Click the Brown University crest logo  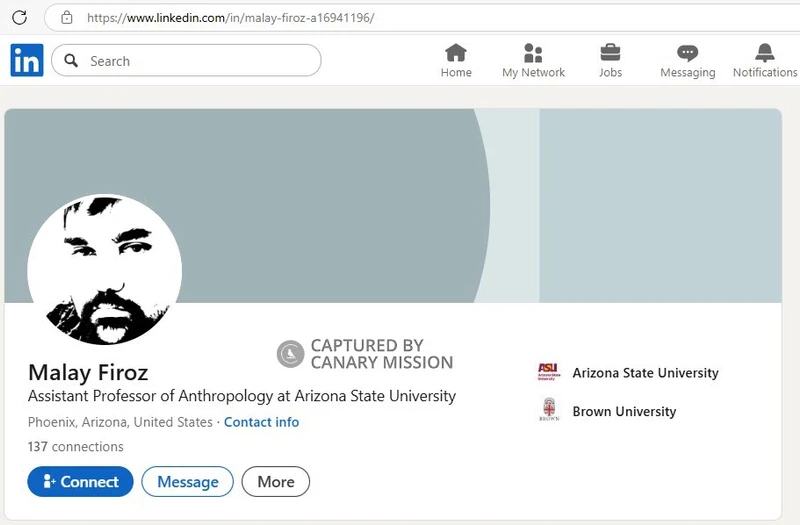tap(549, 409)
